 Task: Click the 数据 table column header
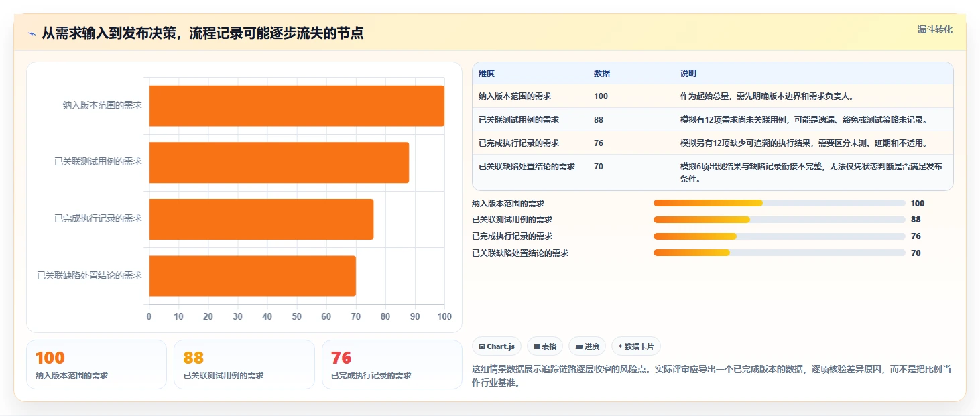(x=602, y=74)
